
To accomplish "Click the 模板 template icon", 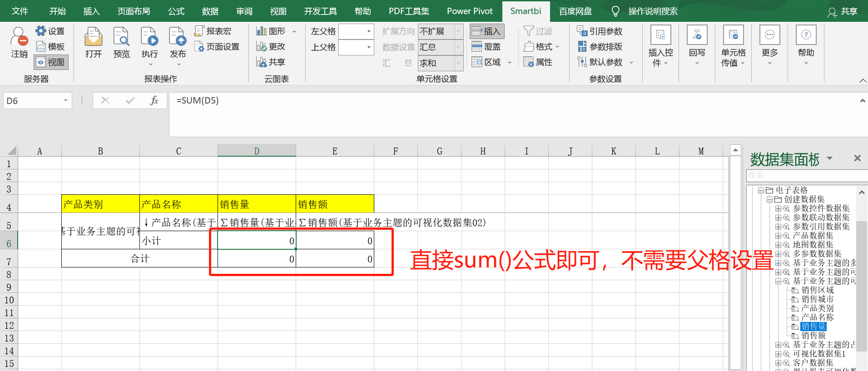I will coord(41,46).
